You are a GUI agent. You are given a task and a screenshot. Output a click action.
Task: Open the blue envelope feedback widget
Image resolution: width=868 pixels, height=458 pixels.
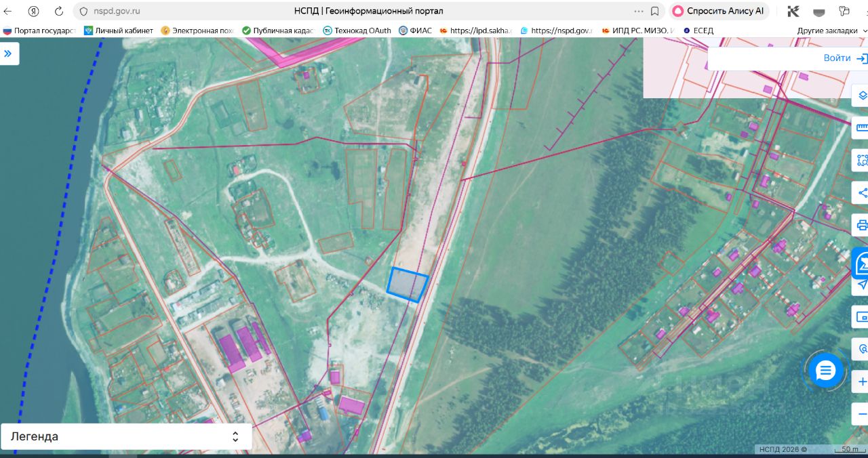(x=861, y=263)
